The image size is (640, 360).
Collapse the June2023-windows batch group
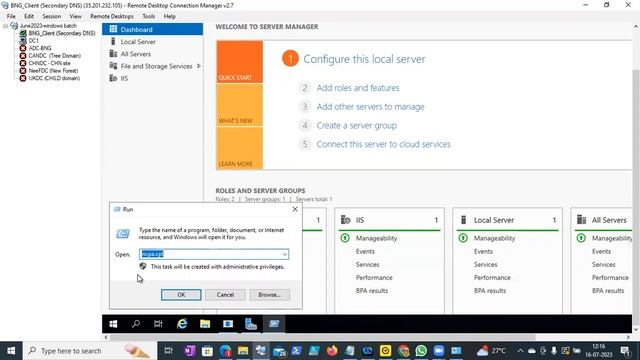5,26
